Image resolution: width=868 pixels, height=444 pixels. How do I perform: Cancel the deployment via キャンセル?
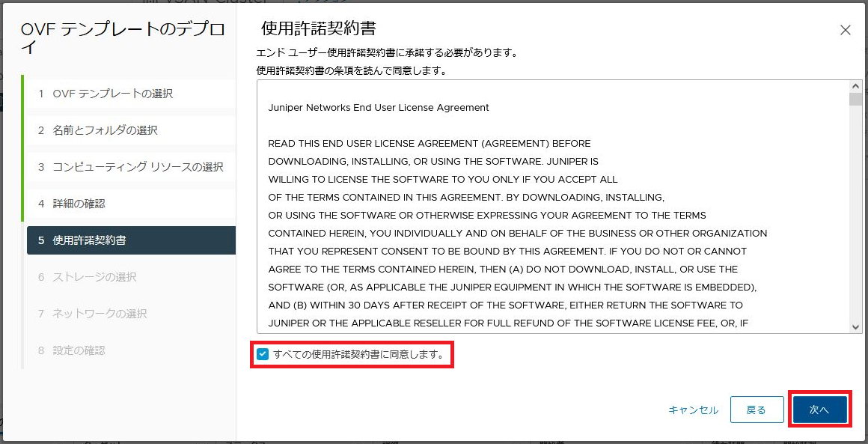click(x=693, y=410)
